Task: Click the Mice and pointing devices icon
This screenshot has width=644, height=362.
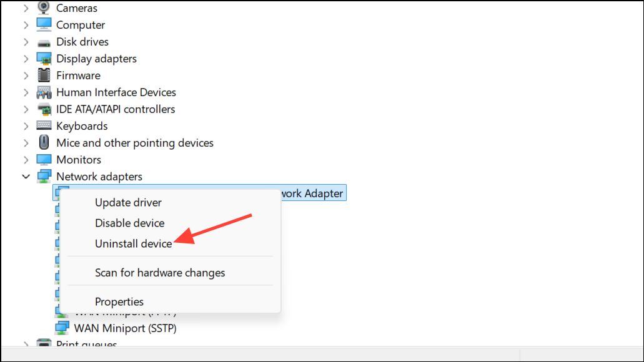Action: click(x=44, y=142)
